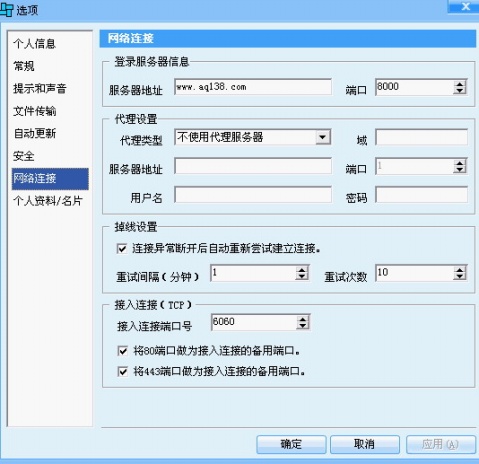Select 个人信息 in the sidebar

click(34, 43)
